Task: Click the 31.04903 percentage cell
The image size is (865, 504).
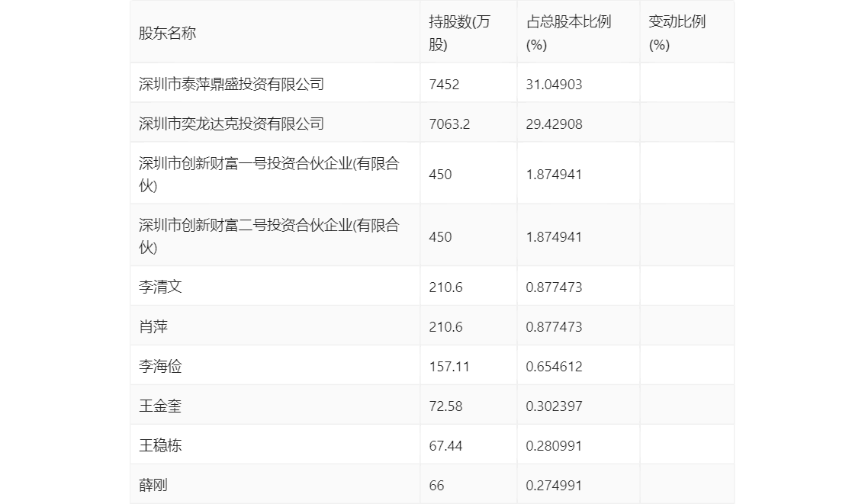Action: 554,85
